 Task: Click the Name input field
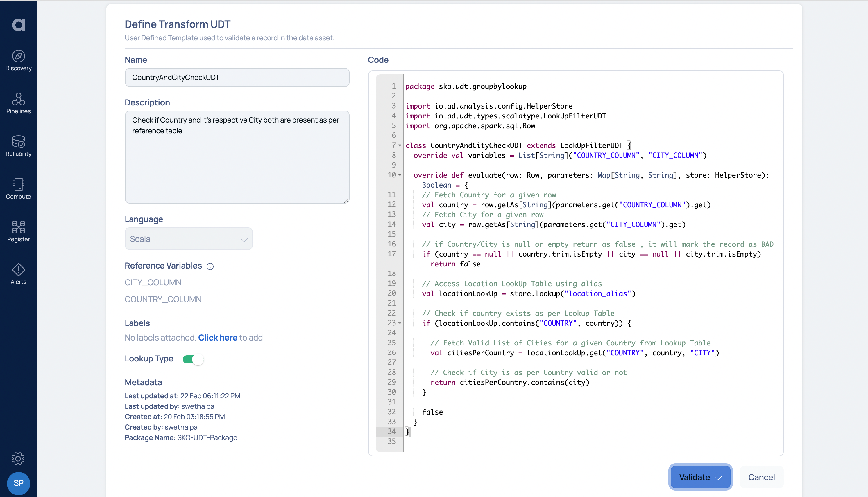tap(237, 78)
